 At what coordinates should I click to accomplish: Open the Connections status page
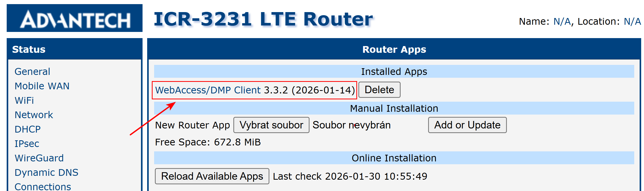[43, 186]
